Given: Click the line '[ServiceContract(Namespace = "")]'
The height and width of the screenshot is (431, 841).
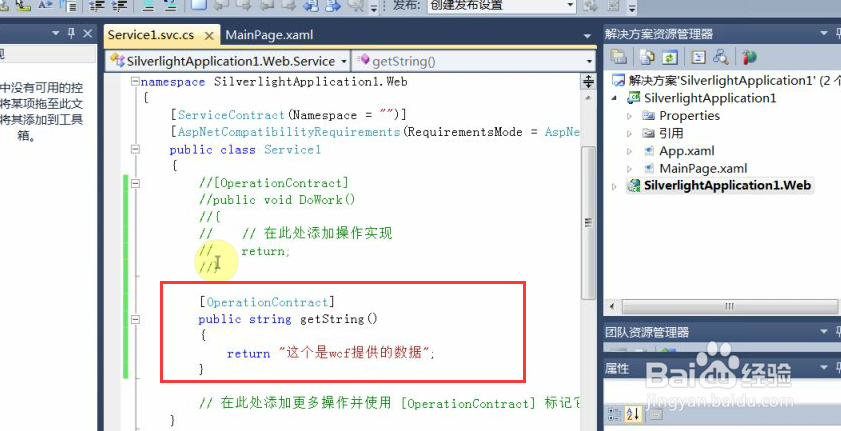Looking at the screenshot, I should 288,115.
